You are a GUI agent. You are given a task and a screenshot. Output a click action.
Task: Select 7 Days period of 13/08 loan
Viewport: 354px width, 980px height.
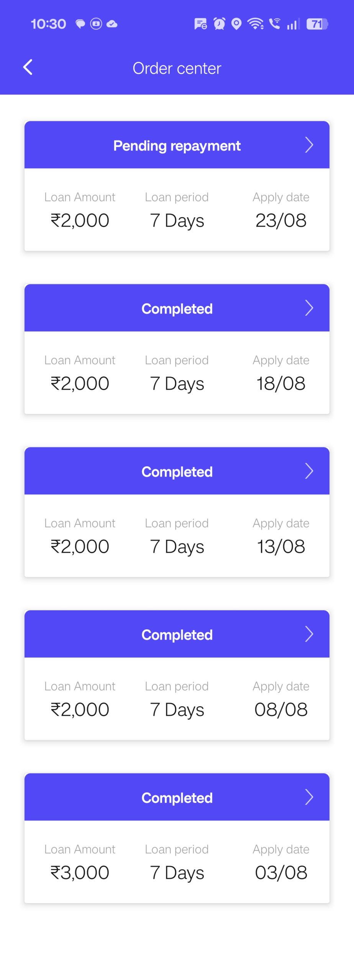[177, 547]
